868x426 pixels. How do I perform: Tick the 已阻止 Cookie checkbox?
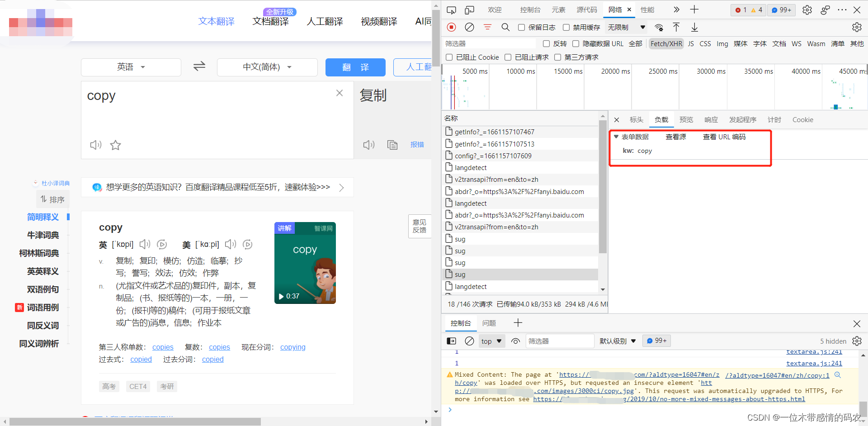449,57
